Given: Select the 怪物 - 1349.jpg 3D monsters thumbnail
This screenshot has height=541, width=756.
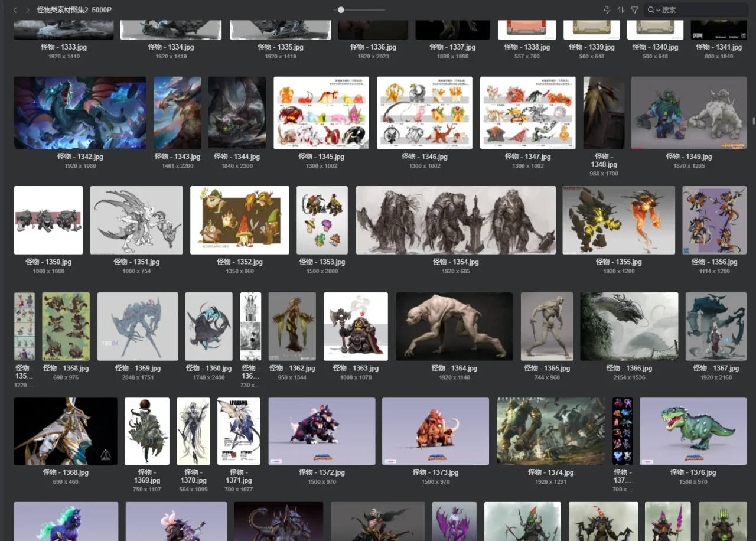Looking at the screenshot, I should pyautogui.click(x=689, y=113).
